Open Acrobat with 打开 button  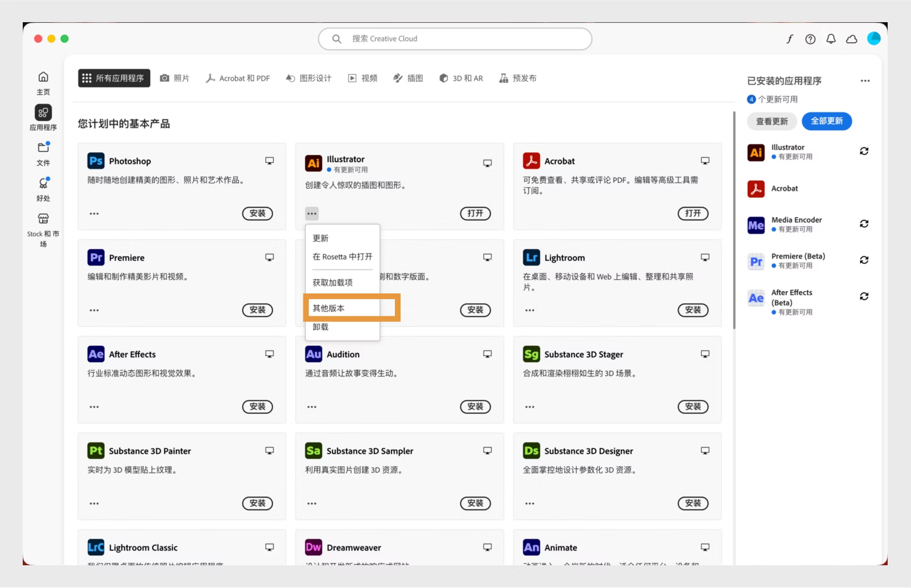pos(693,213)
